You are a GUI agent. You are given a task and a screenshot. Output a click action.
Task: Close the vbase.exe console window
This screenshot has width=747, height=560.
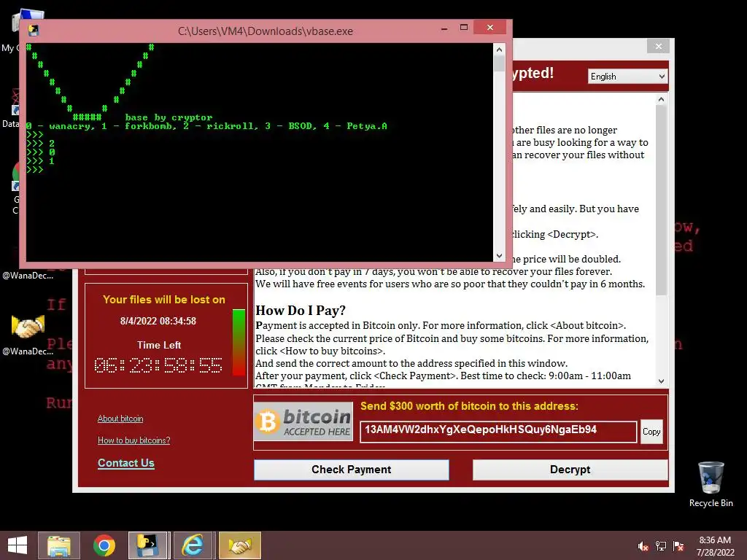coord(490,28)
